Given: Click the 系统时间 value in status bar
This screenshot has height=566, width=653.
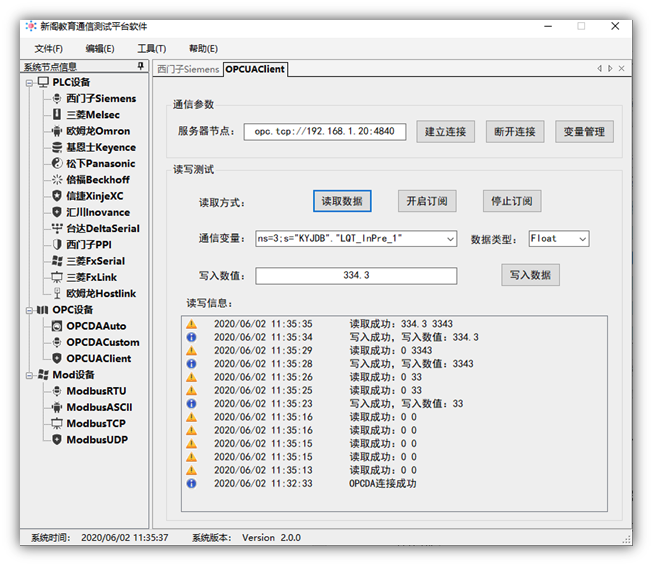Looking at the screenshot, I should 125,538.
